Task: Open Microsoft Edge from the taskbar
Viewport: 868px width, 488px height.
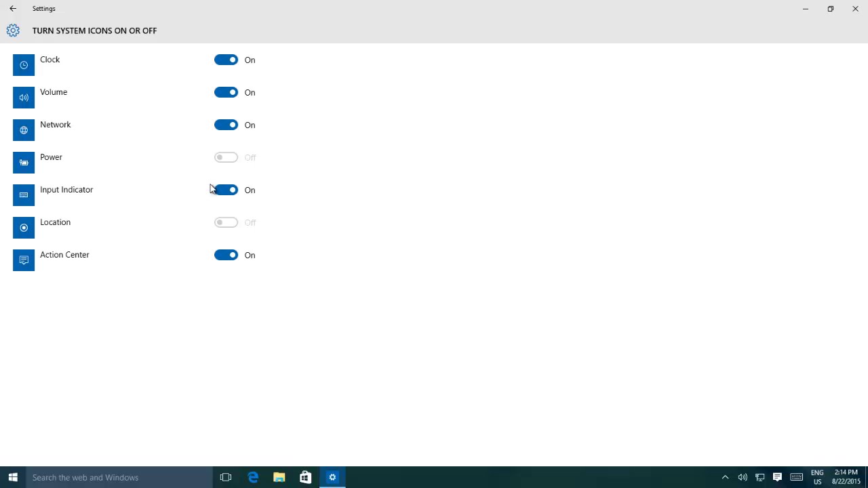Action: coord(252,477)
